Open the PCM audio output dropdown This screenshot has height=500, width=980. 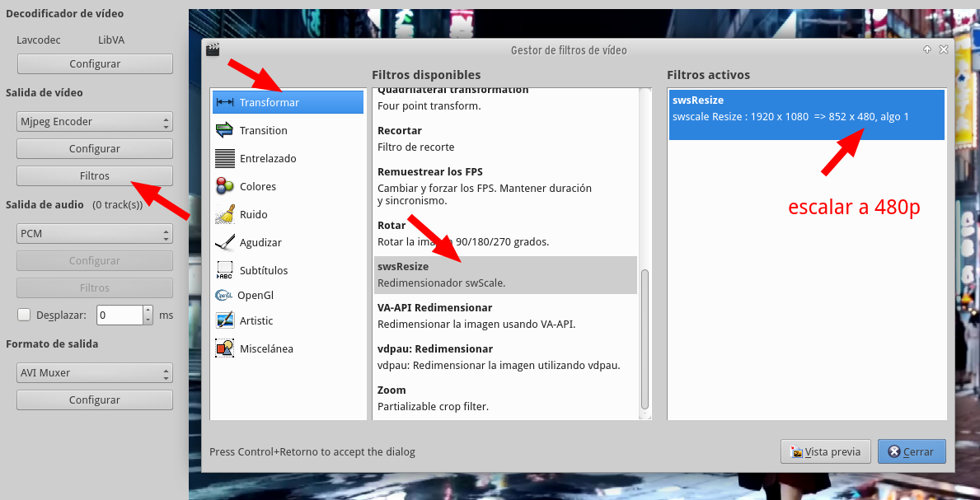pos(95,233)
